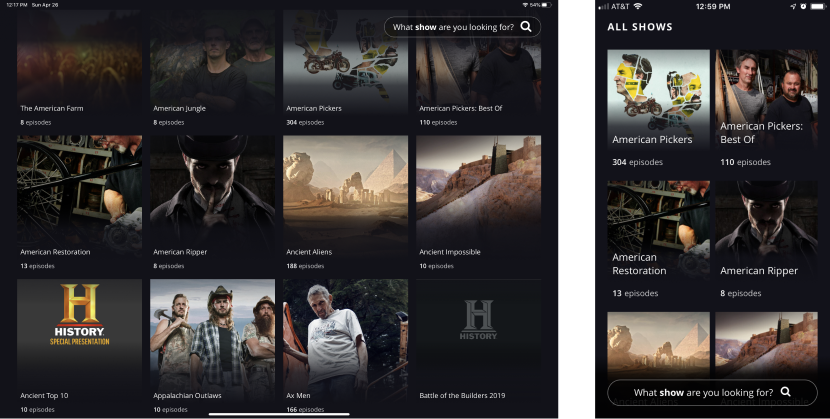
Task: Focus the tablet 'What show are you looking for?' field
Action: tap(462, 27)
